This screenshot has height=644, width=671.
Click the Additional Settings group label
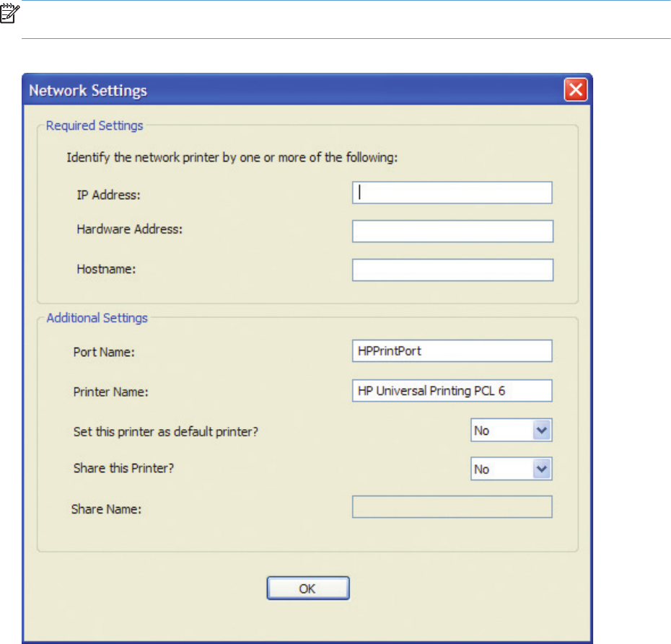coord(97,318)
